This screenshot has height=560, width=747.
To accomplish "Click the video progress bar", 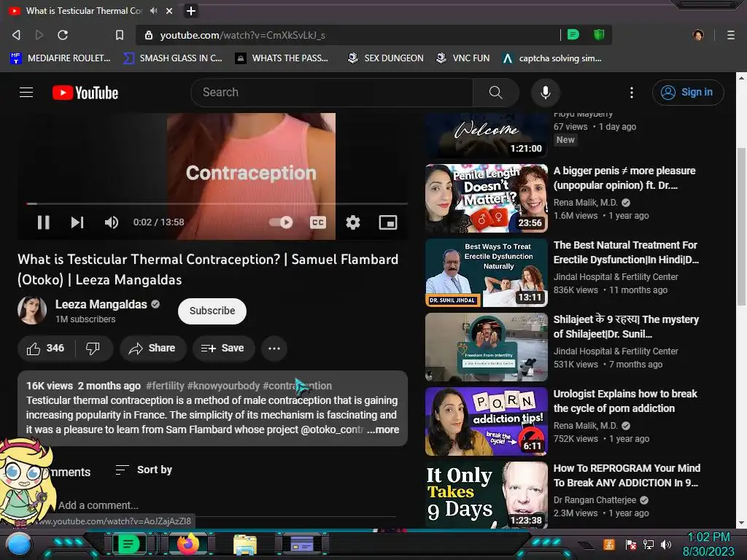I will 217,204.
